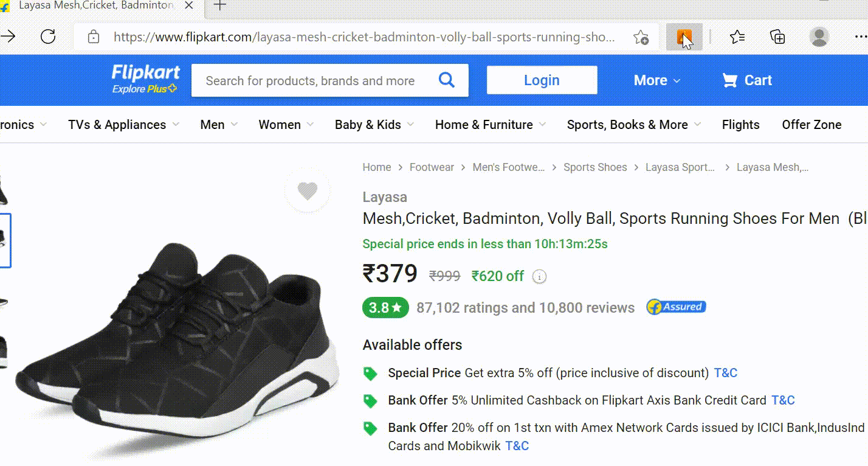
Task: Open the More dropdown in the header
Action: pos(655,80)
